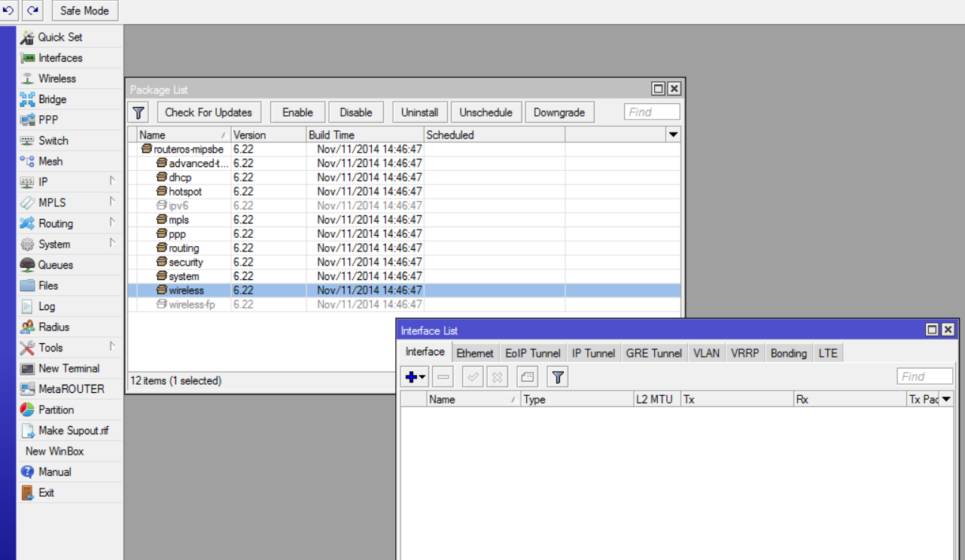965x560 pixels.
Task: Click the Redo arrow icon
Action: click(x=32, y=11)
